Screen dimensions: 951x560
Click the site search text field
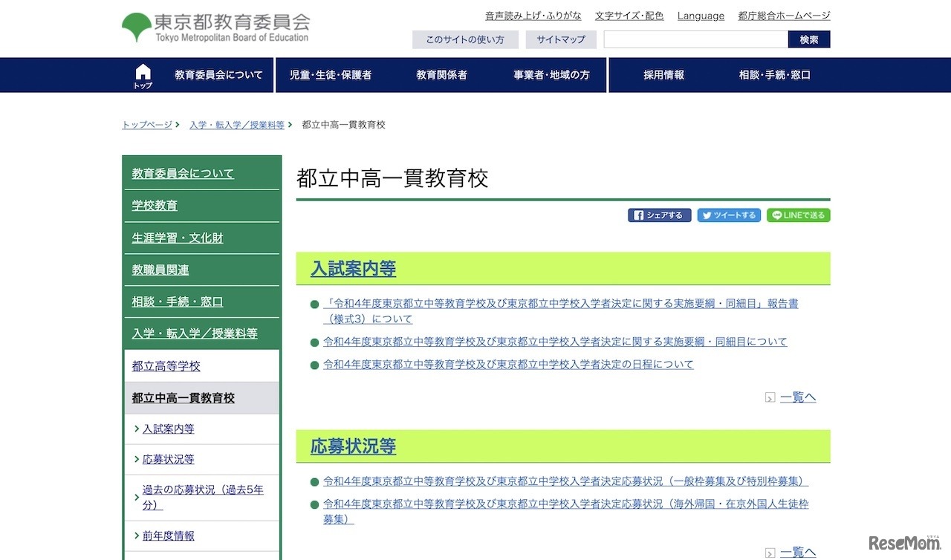(695, 39)
